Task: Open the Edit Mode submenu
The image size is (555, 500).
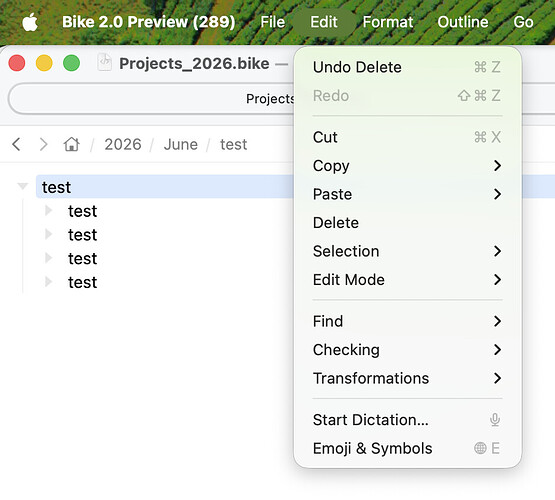Action: point(407,280)
